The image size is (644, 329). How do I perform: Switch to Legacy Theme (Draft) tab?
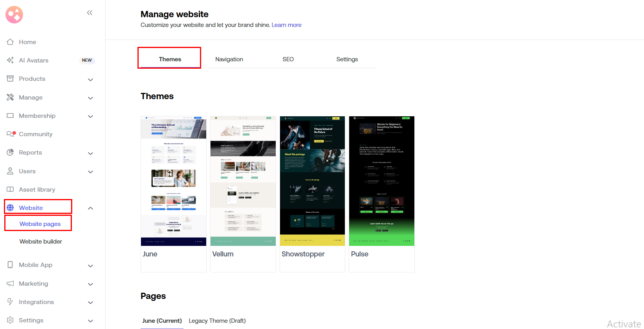tap(217, 321)
